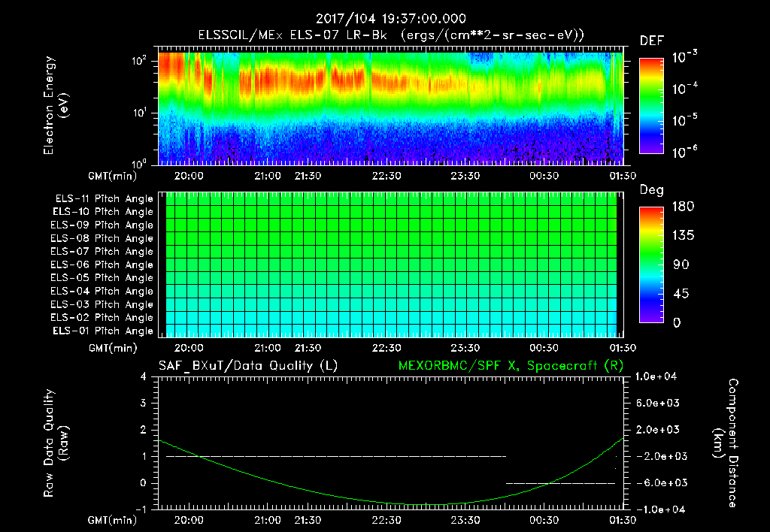Click the GMT(min) label under the spectrogram

point(113,176)
